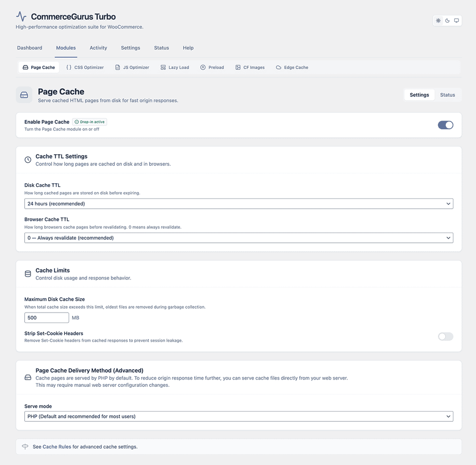Click the Page Cache tab drive icon
Image resolution: width=476 pixels, height=465 pixels.
pos(26,67)
